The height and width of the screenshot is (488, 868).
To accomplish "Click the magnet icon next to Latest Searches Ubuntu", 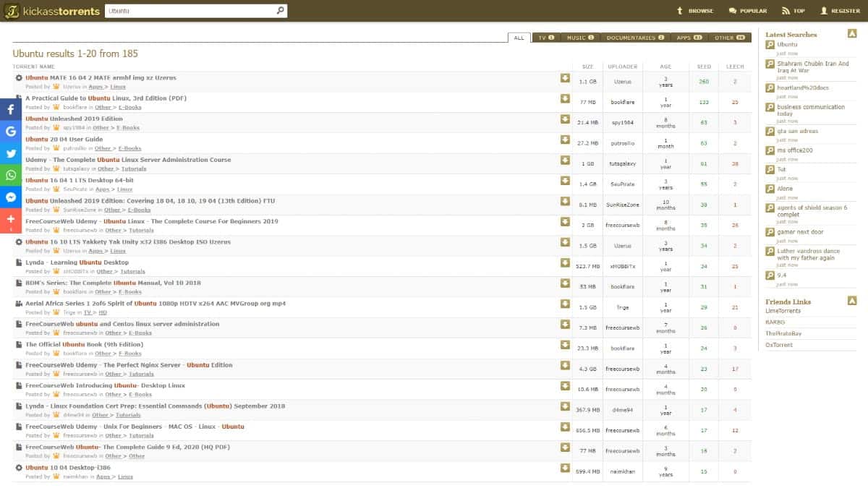I will (x=769, y=44).
